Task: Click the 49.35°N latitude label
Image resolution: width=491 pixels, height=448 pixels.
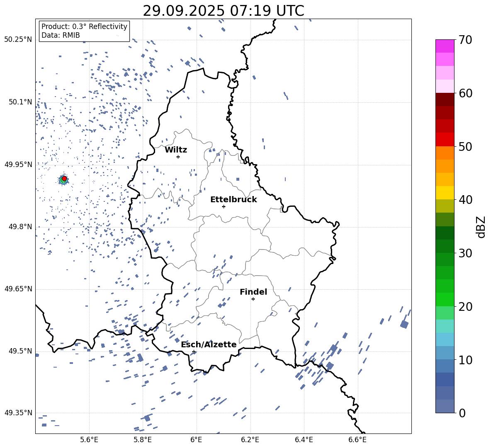Action: pyautogui.click(x=18, y=413)
